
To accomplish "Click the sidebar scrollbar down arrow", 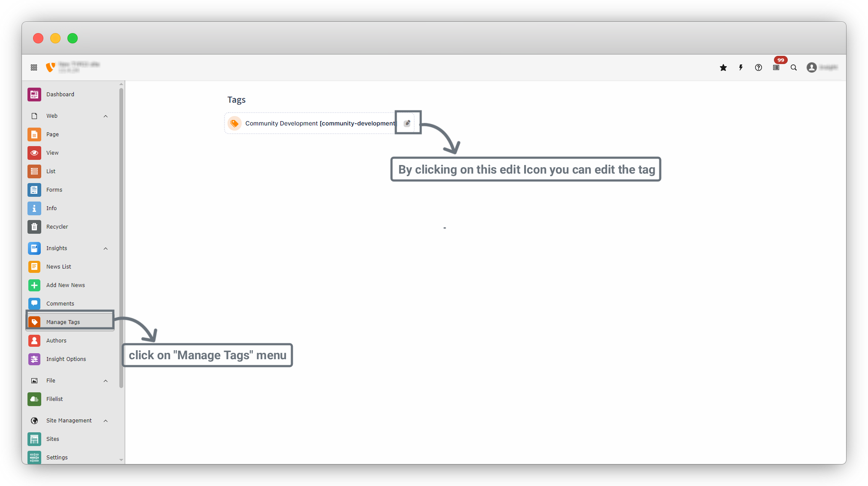I will (x=121, y=460).
